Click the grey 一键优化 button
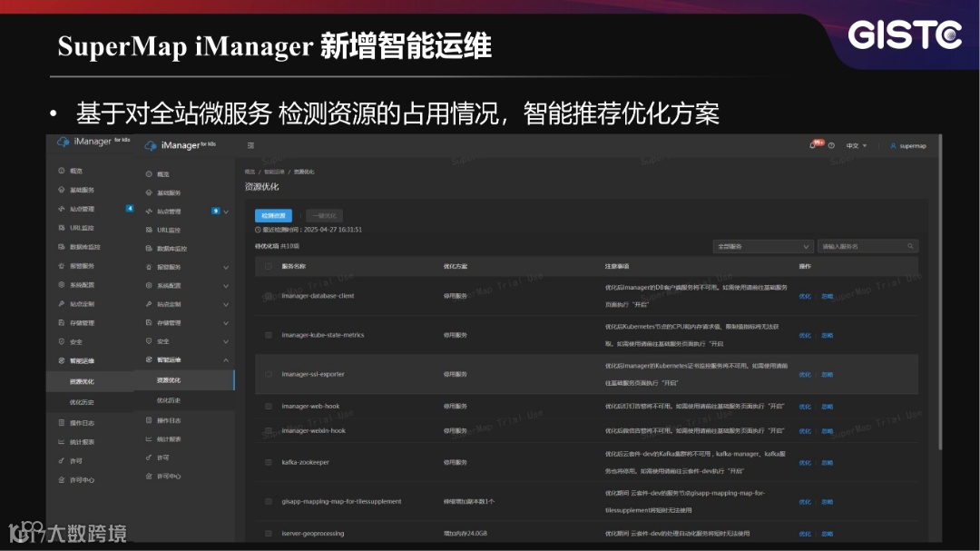 coord(324,216)
